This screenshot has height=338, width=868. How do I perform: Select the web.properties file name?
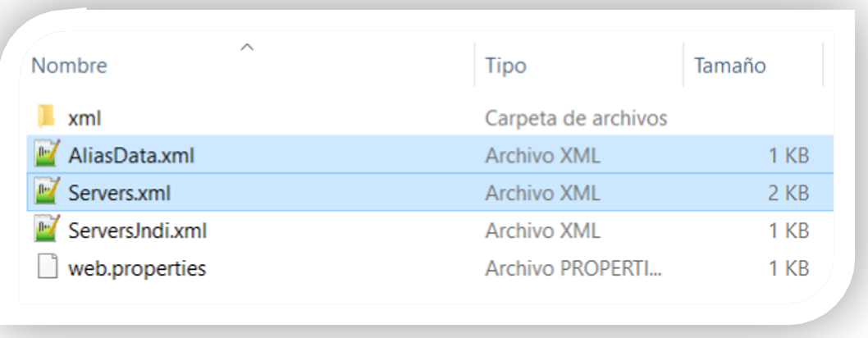[x=137, y=268]
